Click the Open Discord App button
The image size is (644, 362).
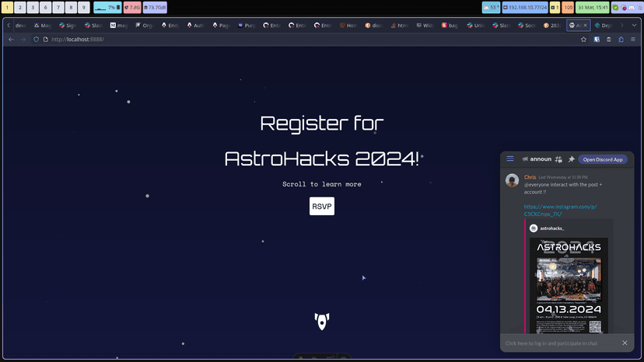603,159
